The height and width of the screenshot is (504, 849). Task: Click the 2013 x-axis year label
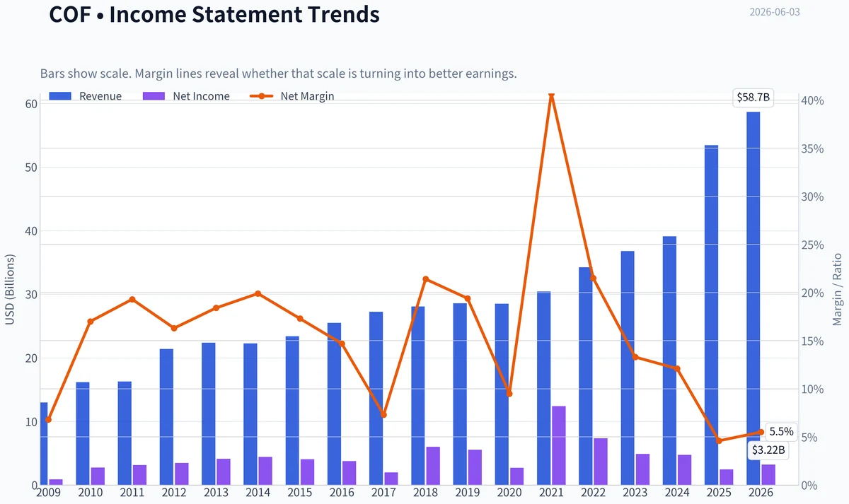(x=216, y=493)
